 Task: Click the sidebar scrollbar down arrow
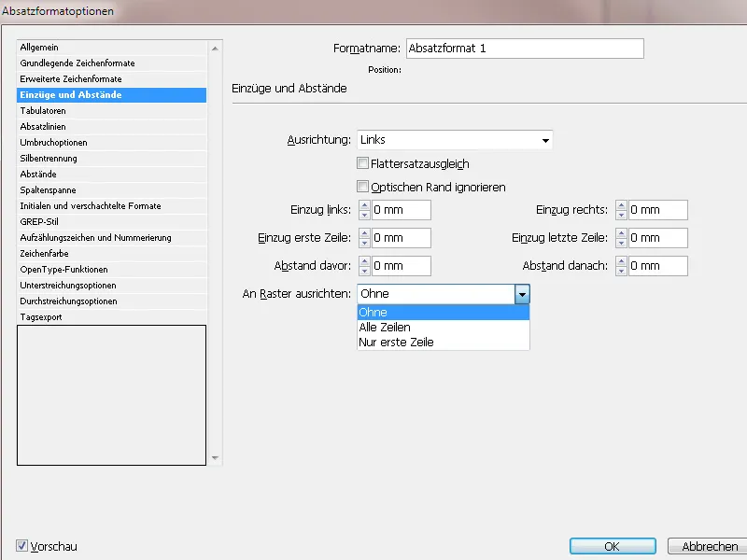coord(216,458)
